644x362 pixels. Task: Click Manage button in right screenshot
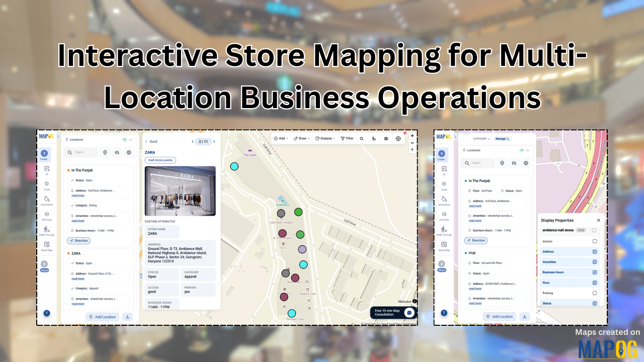click(x=502, y=139)
